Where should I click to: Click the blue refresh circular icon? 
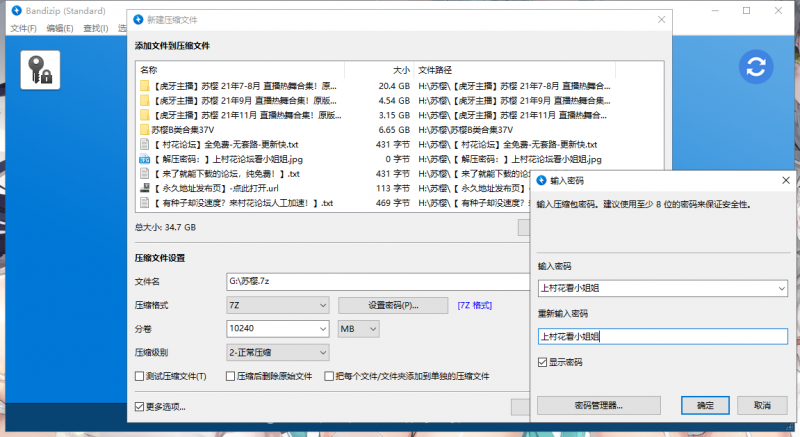[x=756, y=67]
